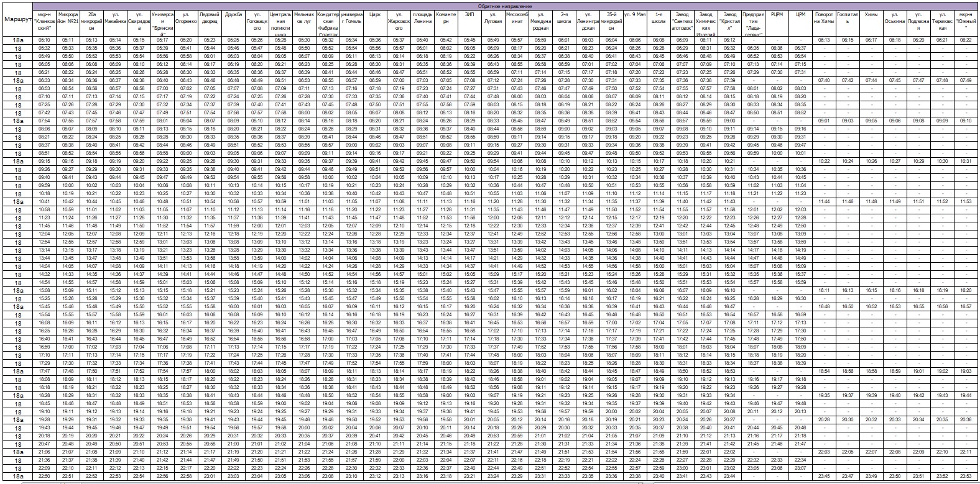Image resolution: width=980 pixels, height=484 pixels.
Task: Click the РЦРМ column header
Action: tap(777, 23)
